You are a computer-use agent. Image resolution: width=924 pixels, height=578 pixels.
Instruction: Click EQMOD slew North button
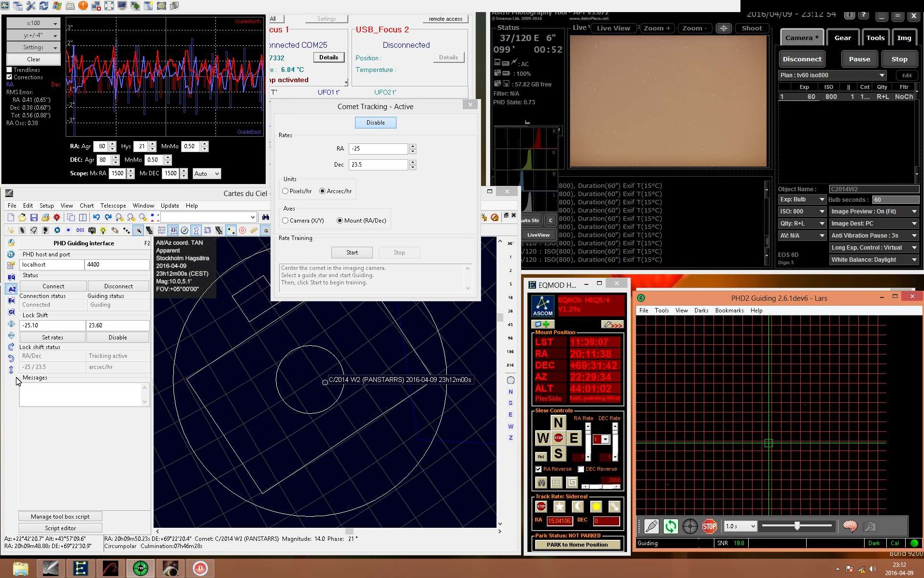[558, 423]
